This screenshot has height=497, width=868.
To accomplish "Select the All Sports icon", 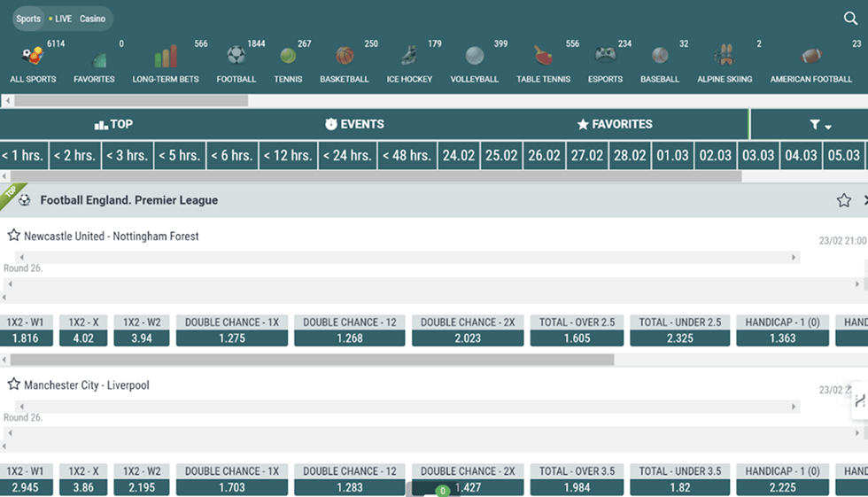I will click(33, 56).
